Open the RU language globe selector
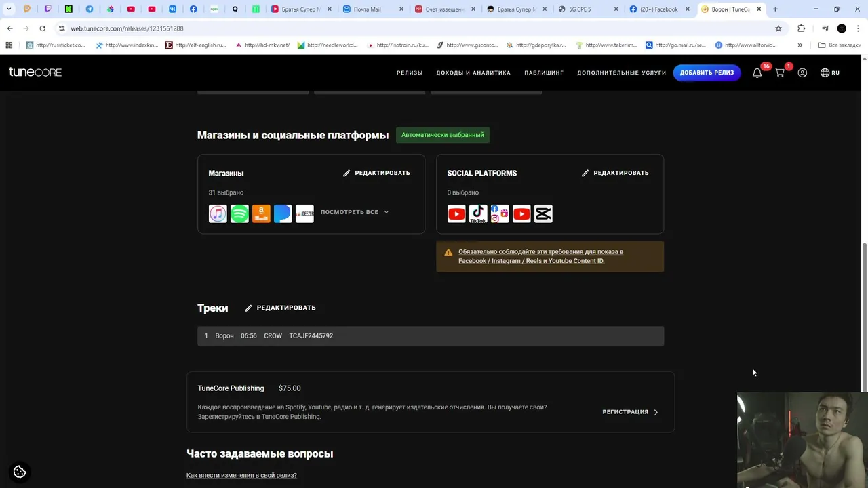The height and width of the screenshot is (488, 868). click(830, 73)
